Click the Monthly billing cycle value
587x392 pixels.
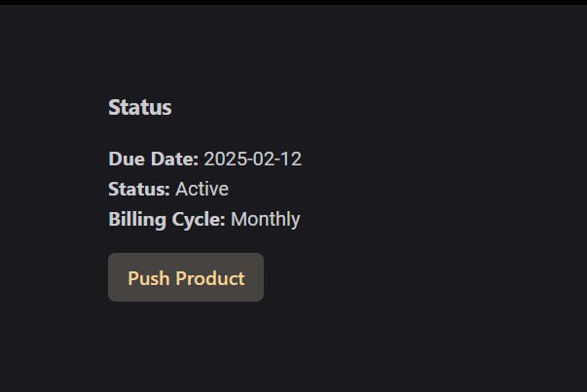tap(265, 219)
